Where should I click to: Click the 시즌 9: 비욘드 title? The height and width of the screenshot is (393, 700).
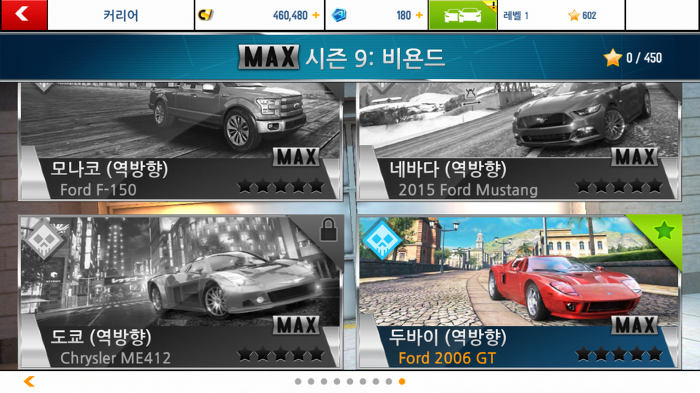coord(375,58)
